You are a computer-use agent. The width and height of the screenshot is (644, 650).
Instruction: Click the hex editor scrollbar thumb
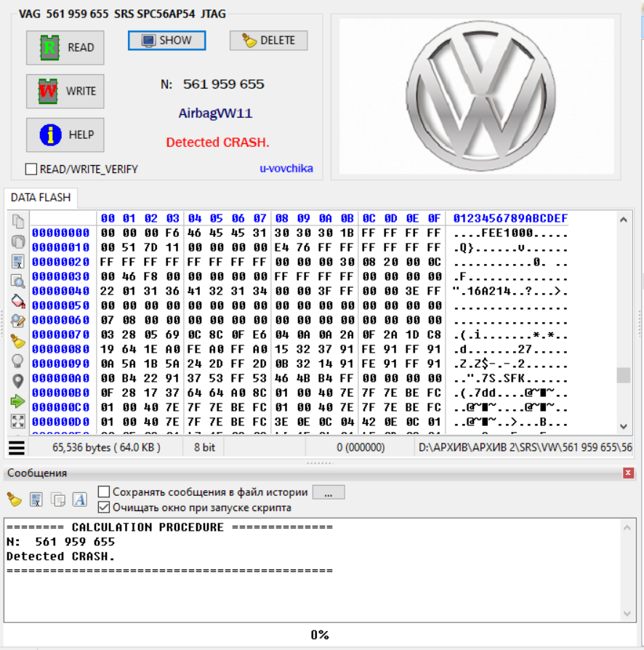tap(623, 375)
